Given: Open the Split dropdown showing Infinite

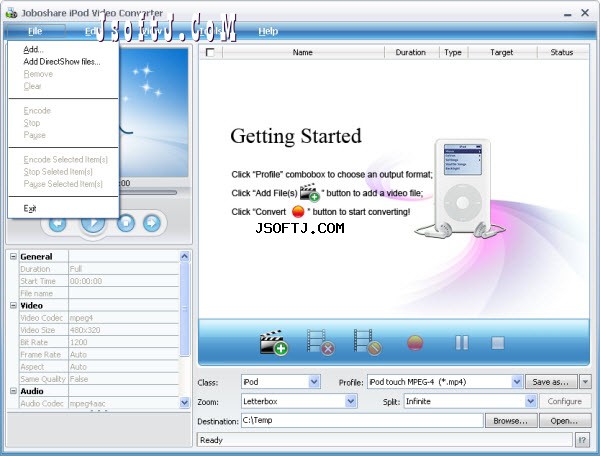Looking at the screenshot, I should 530,401.
